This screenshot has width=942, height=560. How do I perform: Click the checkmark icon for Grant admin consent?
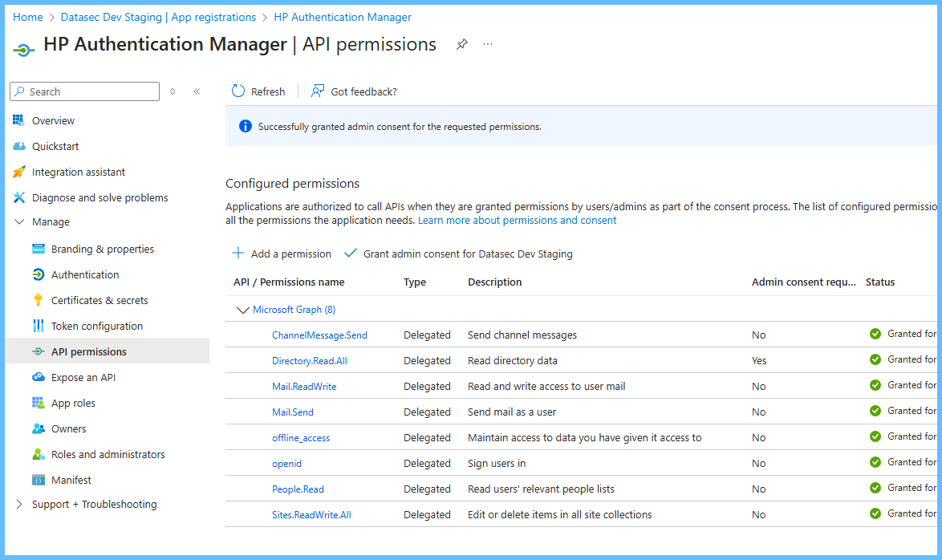tap(351, 253)
